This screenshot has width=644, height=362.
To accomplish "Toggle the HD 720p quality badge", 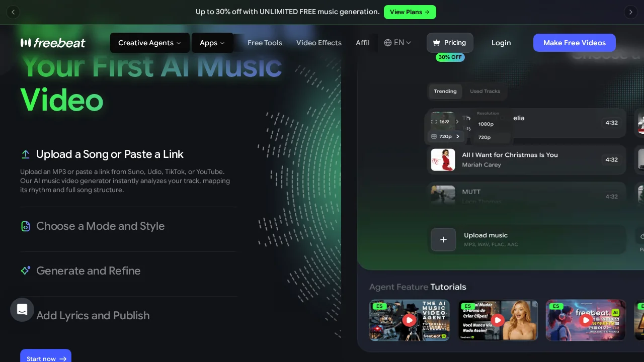I will pos(445,136).
